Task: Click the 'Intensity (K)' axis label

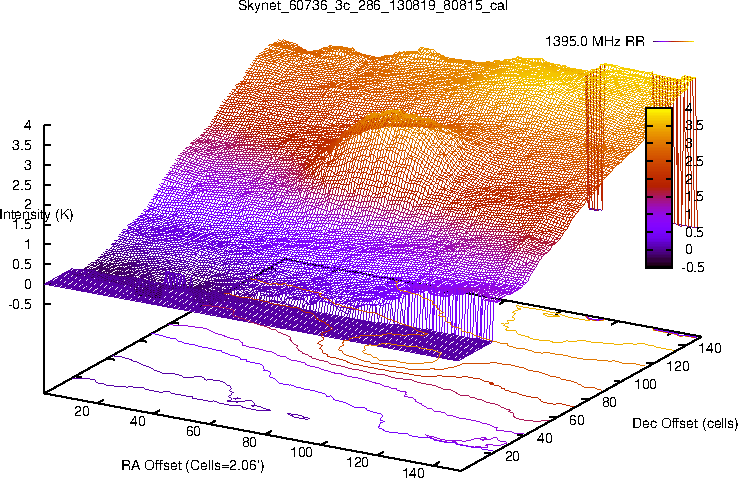Action: tap(36, 215)
